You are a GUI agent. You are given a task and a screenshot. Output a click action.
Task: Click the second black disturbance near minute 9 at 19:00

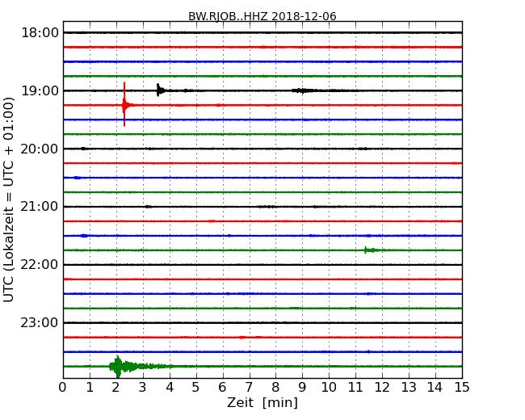(x=304, y=90)
